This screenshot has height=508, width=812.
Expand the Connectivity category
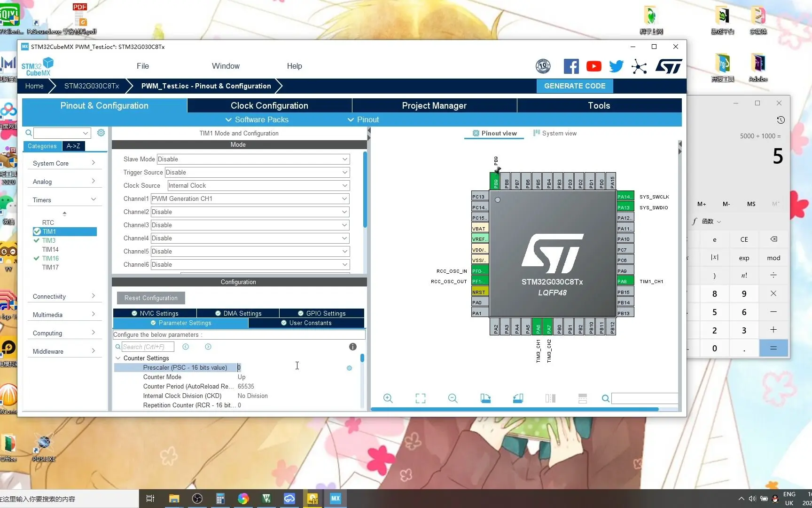[x=64, y=296]
